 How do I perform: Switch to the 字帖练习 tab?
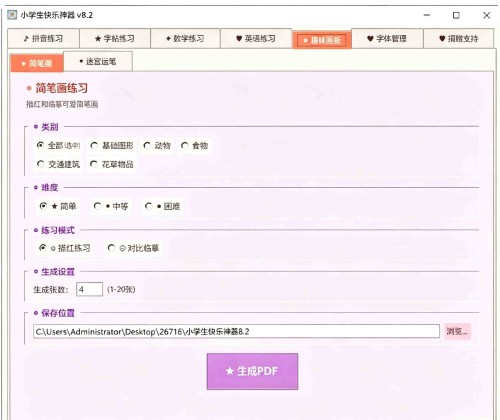tap(115, 39)
